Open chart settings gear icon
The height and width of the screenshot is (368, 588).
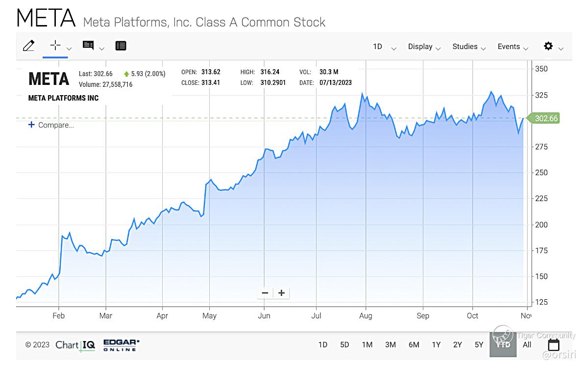pyautogui.click(x=548, y=46)
